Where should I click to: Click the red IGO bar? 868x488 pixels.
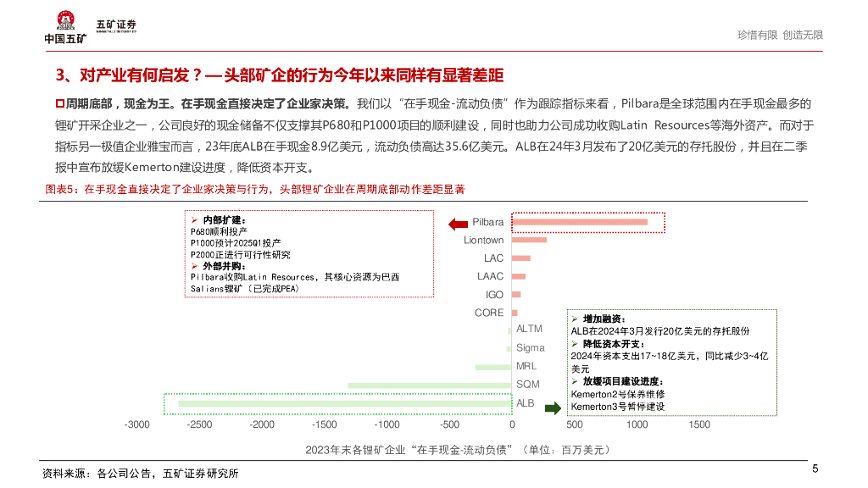(x=516, y=294)
